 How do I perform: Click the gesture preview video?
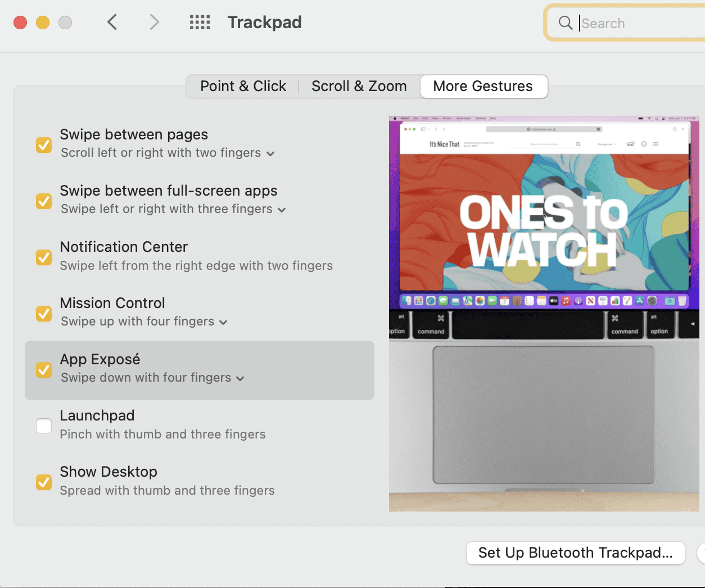coord(544,314)
